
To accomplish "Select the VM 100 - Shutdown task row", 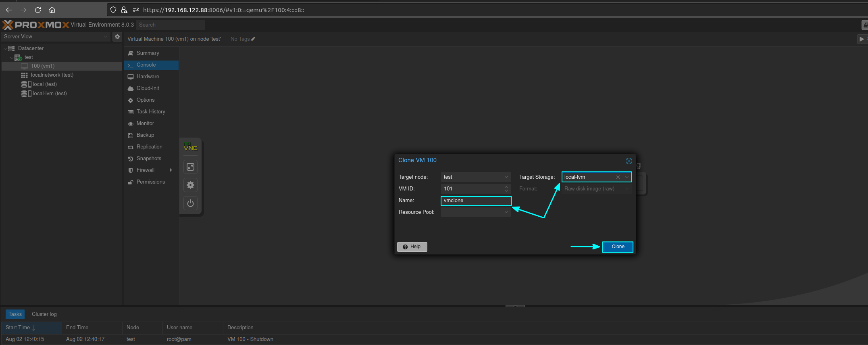I will pyautogui.click(x=434, y=339).
